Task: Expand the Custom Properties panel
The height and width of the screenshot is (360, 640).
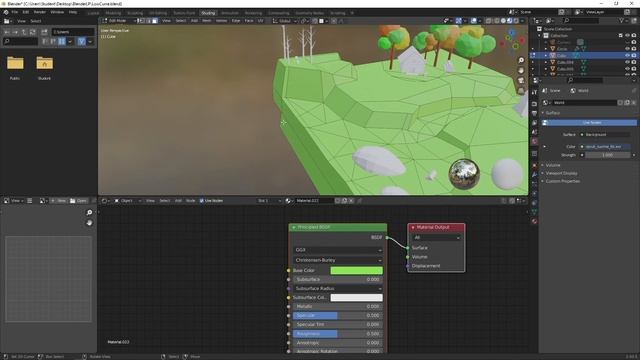Action: [x=562, y=181]
